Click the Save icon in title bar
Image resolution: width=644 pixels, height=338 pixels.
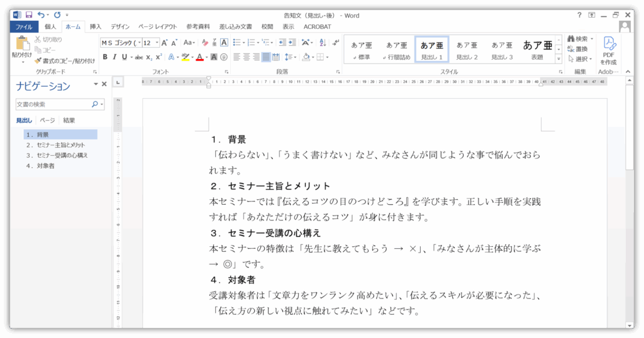coord(29,15)
